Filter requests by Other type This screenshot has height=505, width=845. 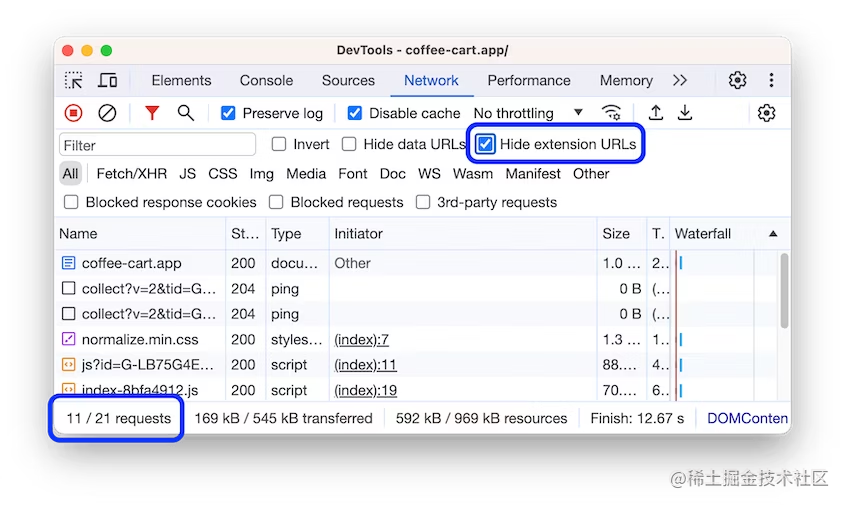(591, 174)
